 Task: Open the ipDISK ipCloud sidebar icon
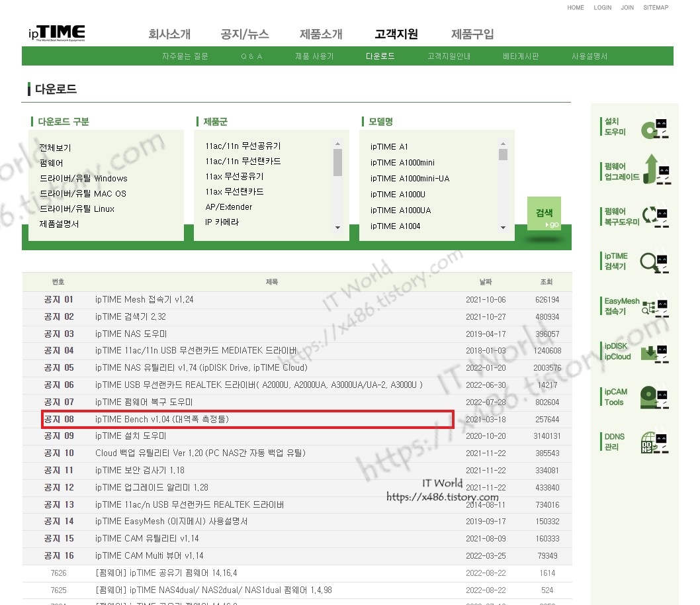pyautogui.click(x=654, y=353)
